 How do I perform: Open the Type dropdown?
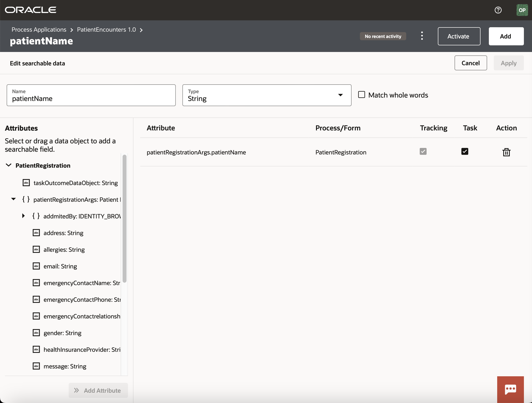pyautogui.click(x=341, y=95)
